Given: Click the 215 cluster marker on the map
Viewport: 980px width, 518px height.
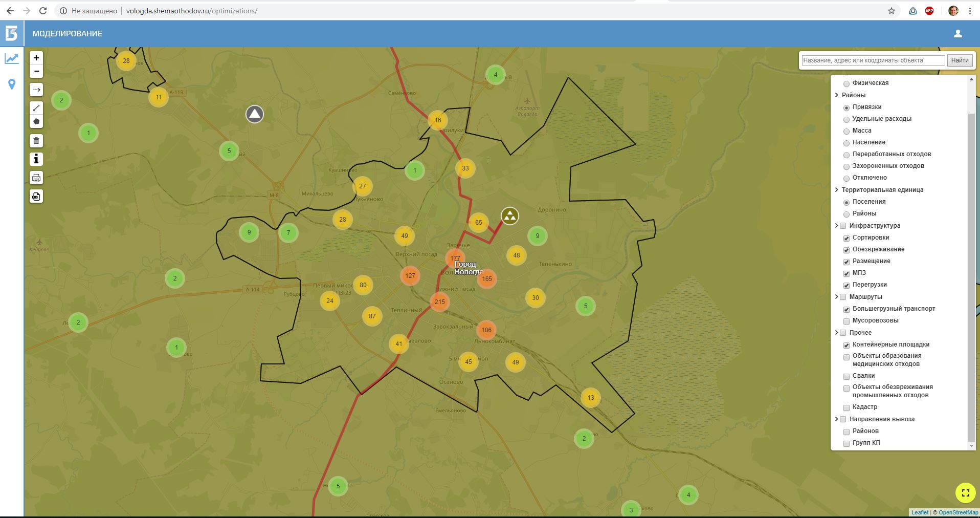Looking at the screenshot, I should [439, 302].
